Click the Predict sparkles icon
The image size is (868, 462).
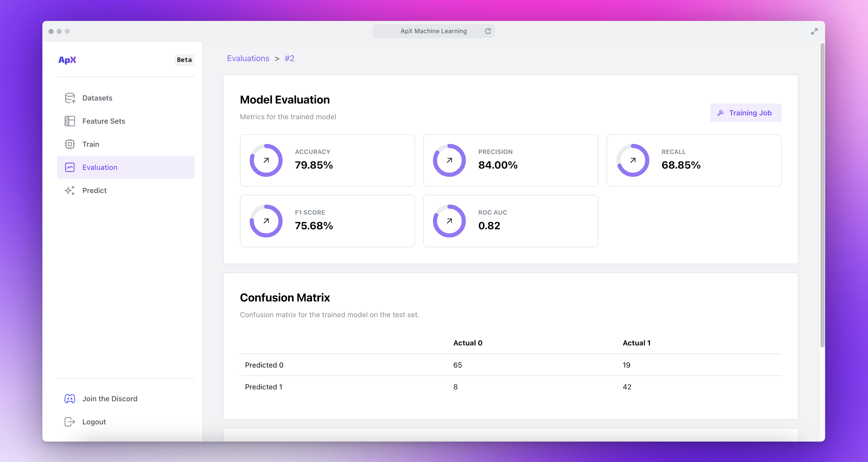point(70,190)
